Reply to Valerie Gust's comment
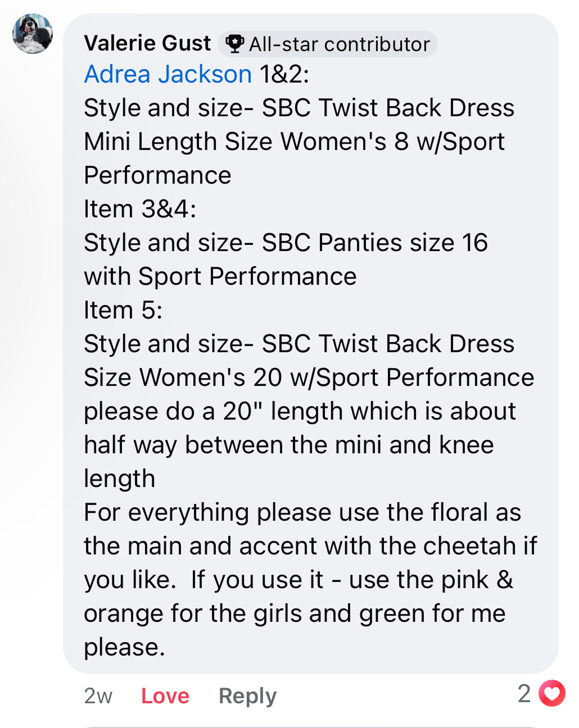Viewport: 579px width, 728px height. pyautogui.click(x=247, y=696)
